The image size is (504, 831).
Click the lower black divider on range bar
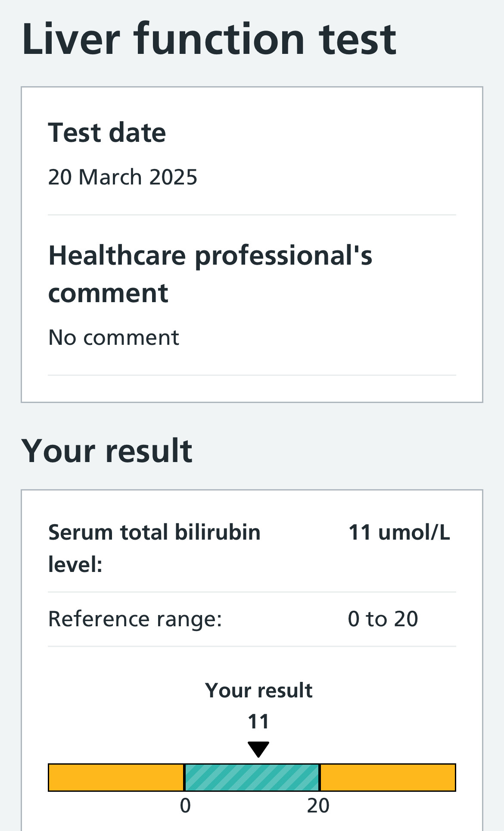(184, 778)
